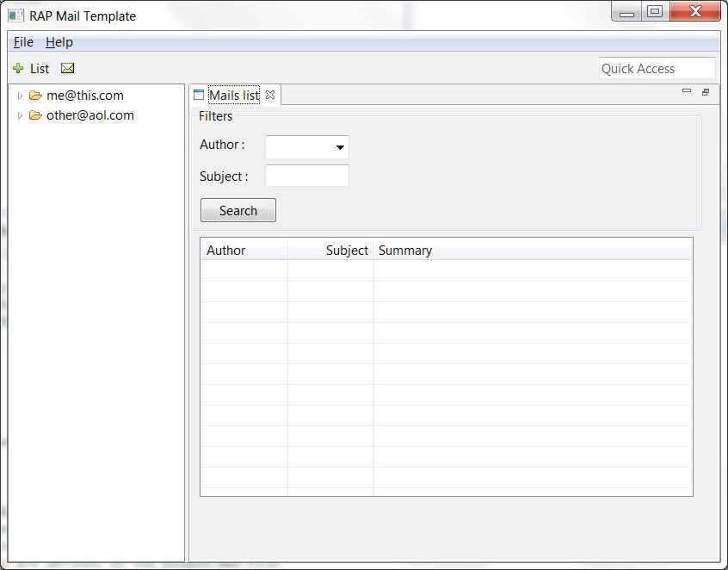Close the Mails list tab
728x570 pixels.
[x=270, y=96]
